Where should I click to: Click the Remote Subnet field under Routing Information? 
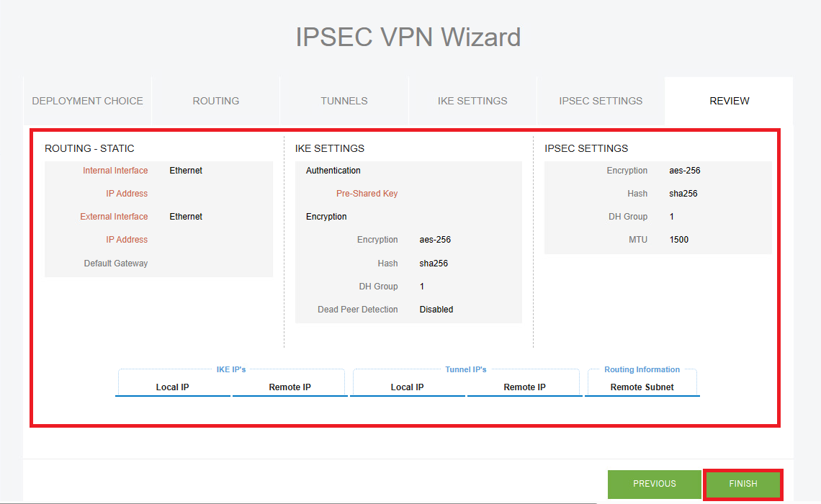642,387
